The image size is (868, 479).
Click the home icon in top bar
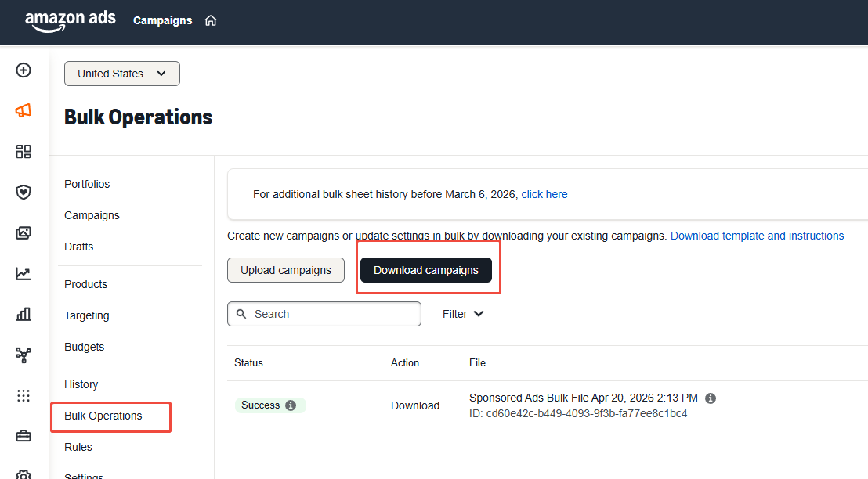tap(211, 21)
